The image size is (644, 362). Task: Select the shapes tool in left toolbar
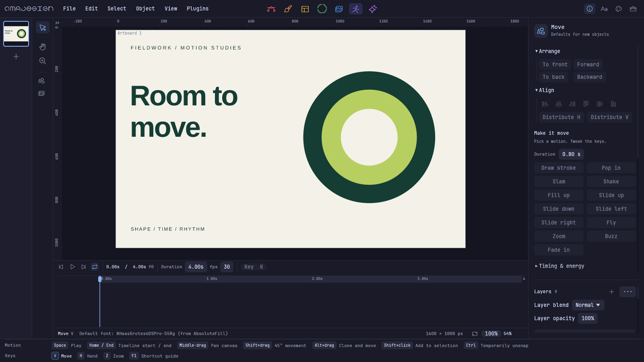coord(41,80)
